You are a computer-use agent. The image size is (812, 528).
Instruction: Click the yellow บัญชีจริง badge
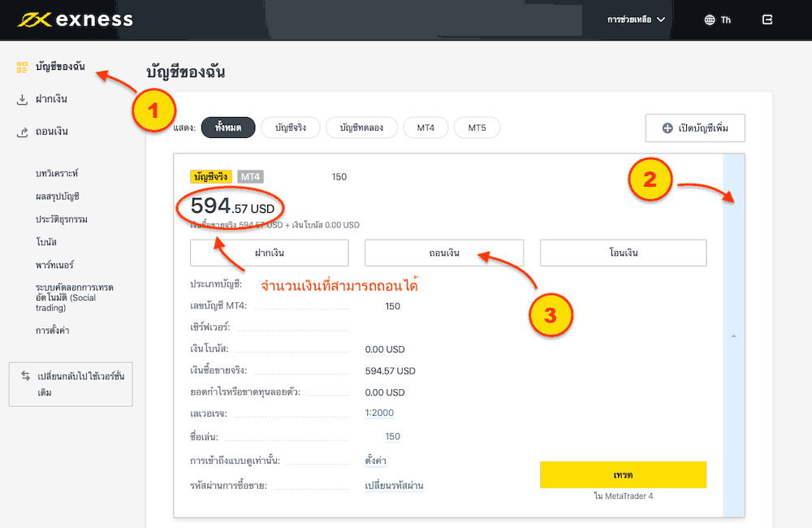pyautogui.click(x=211, y=177)
